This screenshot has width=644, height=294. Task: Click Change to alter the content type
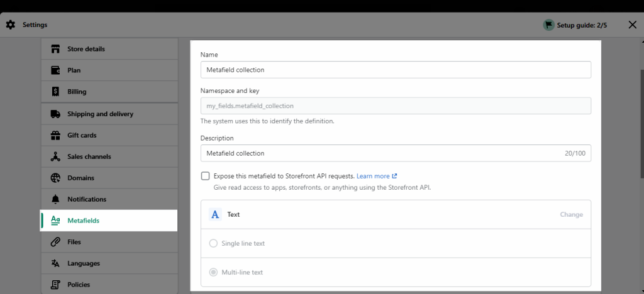click(571, 214)
